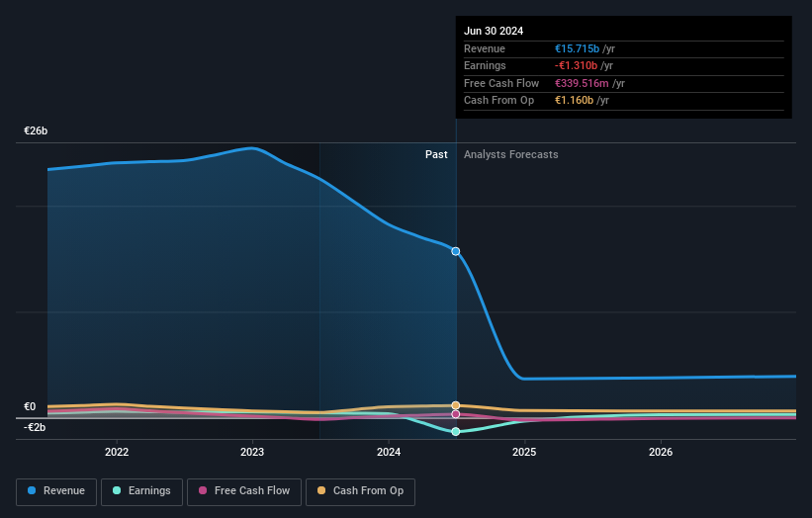Toggle the Free Cash Flow legend button
This screenshot has width=812, height=518.
[244, 491]
